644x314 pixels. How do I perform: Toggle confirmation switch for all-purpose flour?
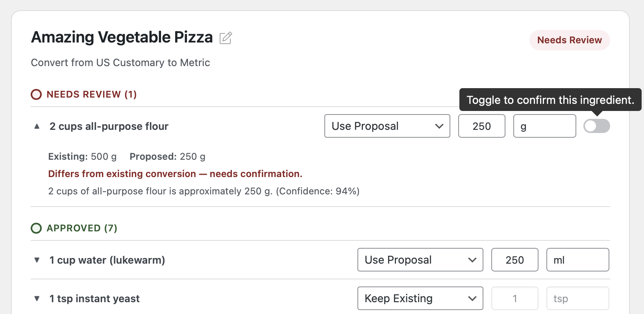point(596,126)
